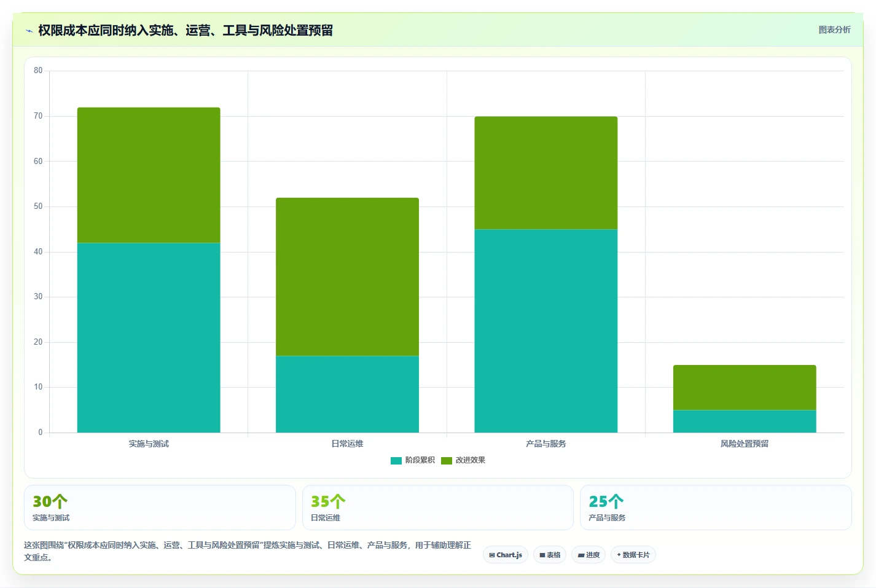
Task: Select the 进度 tag
Action: coord(589,555)
